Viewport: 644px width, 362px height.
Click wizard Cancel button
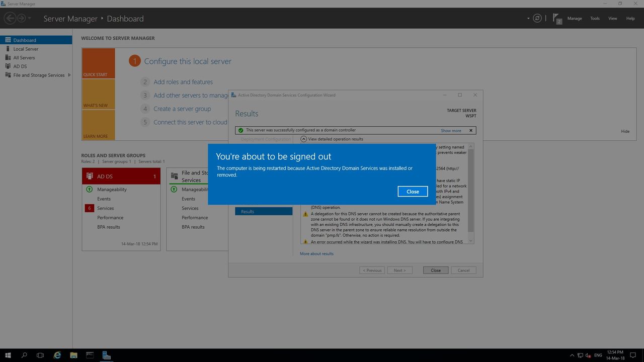tap(463, 270)
